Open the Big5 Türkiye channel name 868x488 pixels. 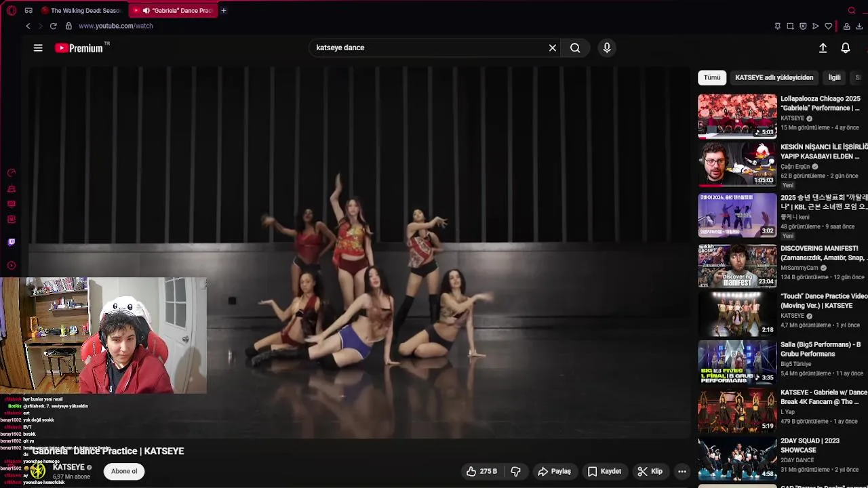(796, 364)
